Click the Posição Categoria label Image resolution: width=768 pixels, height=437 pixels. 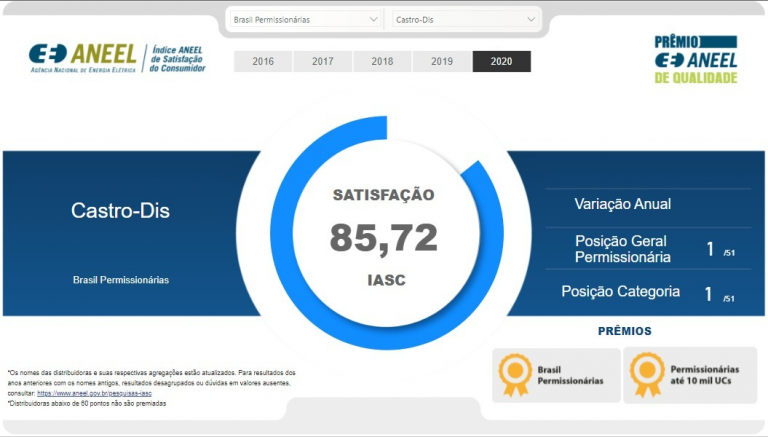[621, 291]
